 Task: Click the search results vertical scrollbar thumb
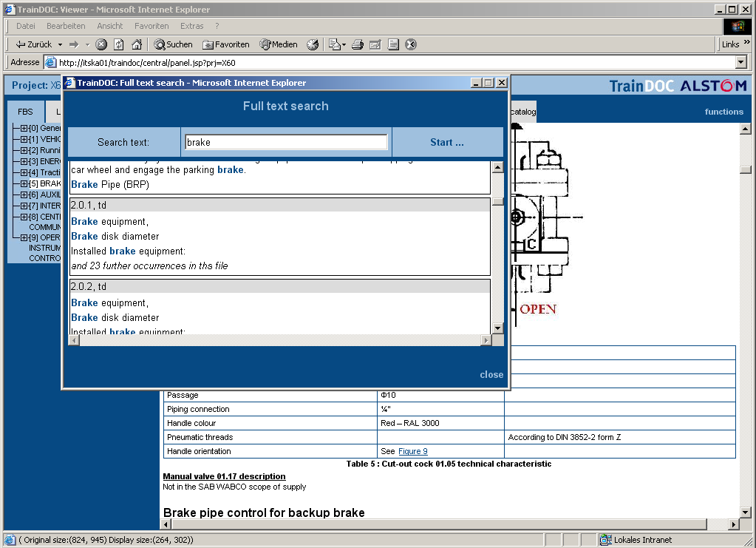[497, 202]
